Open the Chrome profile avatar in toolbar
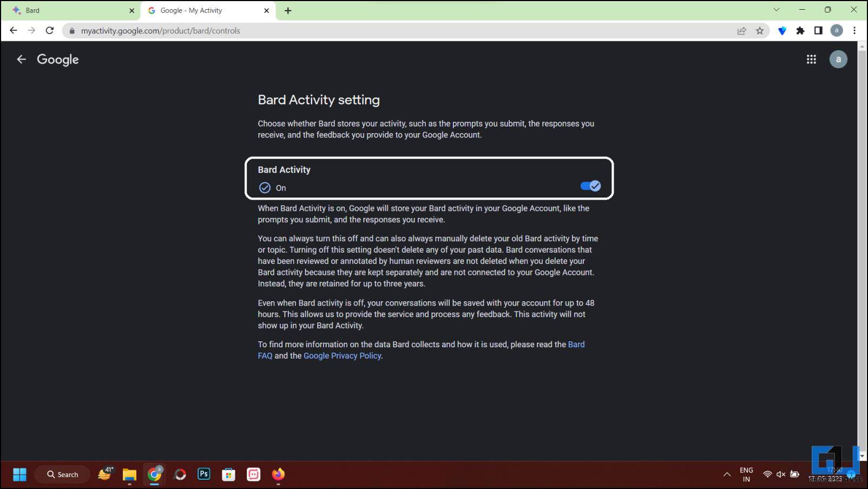This screenshot has height=489, width=868. (837, 31)
